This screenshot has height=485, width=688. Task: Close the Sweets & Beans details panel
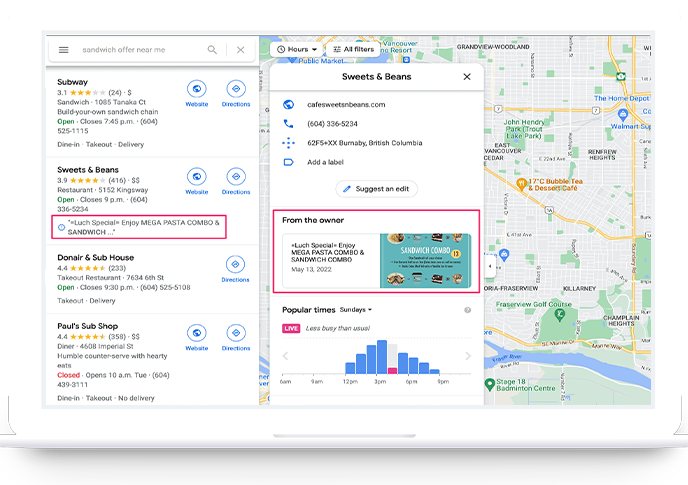[x=467, y=77]
